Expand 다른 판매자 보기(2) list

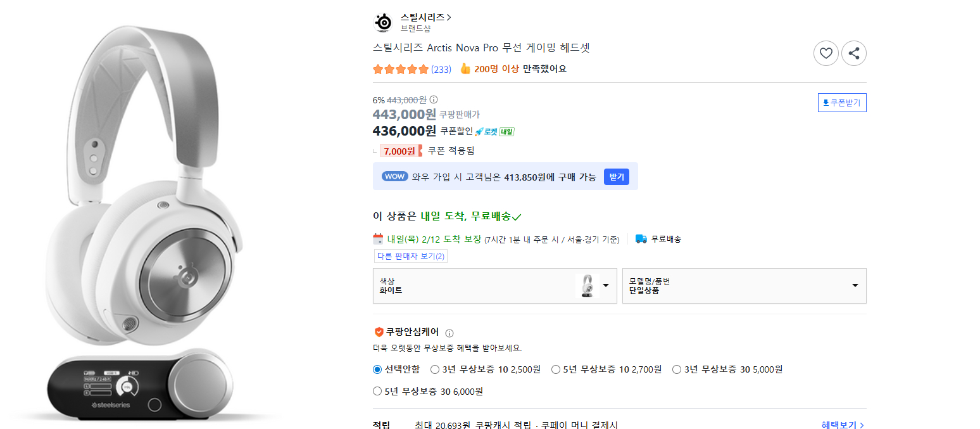[x=410, y=256]
